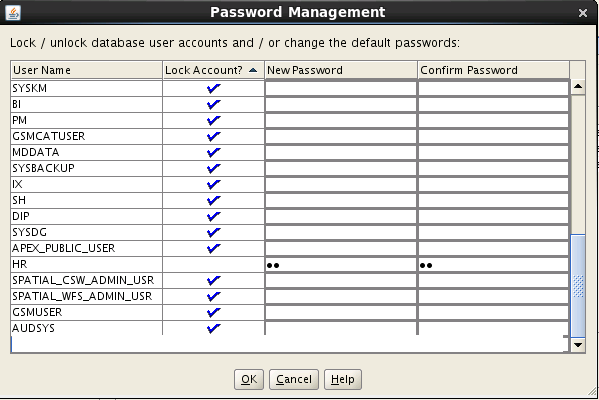This screenshot has width=599, height=400.
Task: Click the Cancel button
Action: pyautogui.click(x=294, y=379)
